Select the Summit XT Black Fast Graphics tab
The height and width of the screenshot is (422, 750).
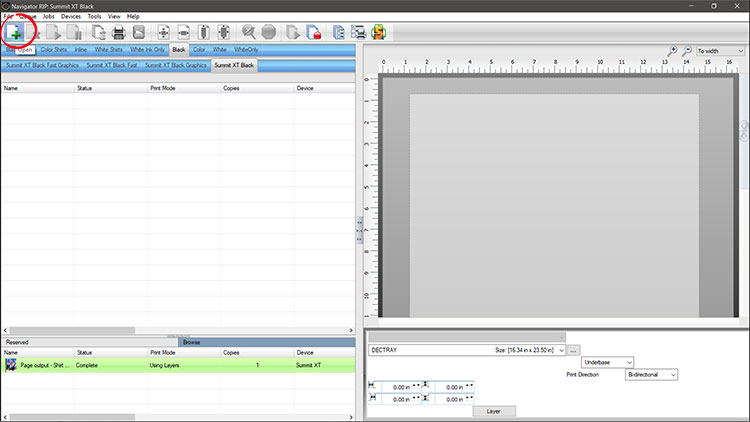coord(41,65)
